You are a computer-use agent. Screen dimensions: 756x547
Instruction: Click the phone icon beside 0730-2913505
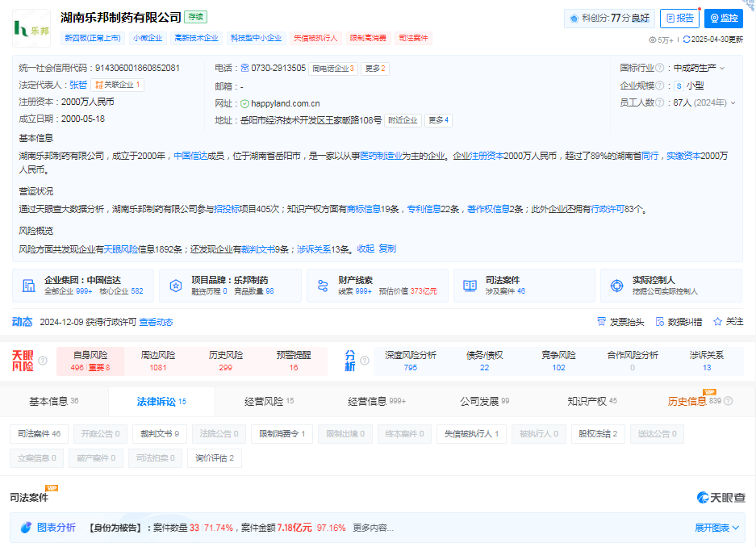click(x=245, y=68)
